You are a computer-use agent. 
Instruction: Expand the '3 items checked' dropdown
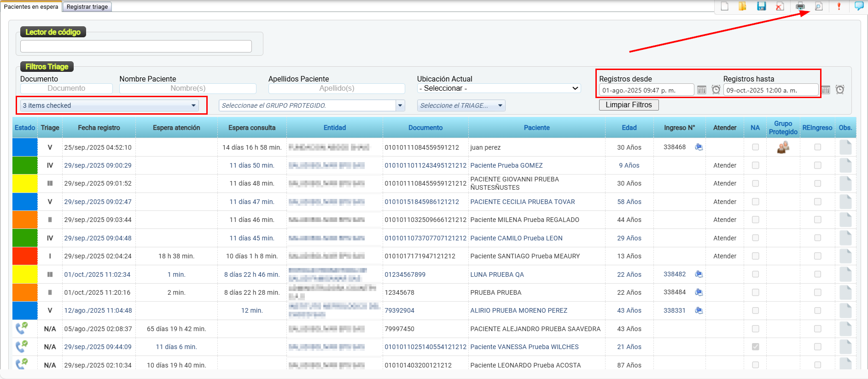110,105
